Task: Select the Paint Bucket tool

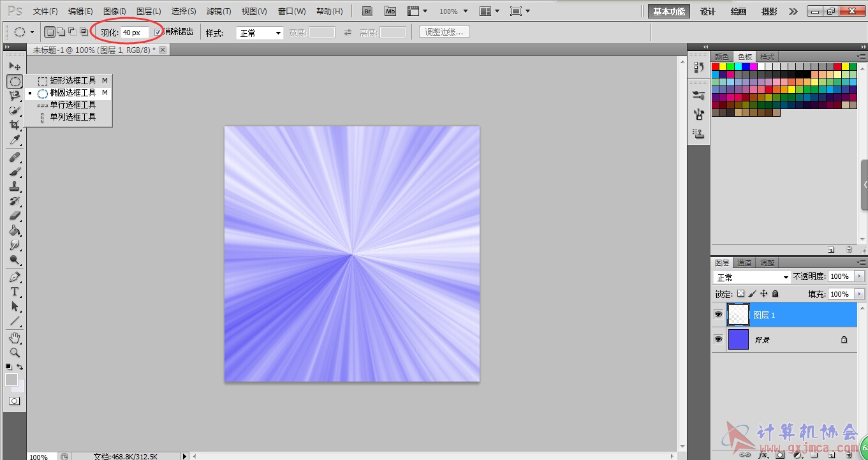Action: point(15,230)
